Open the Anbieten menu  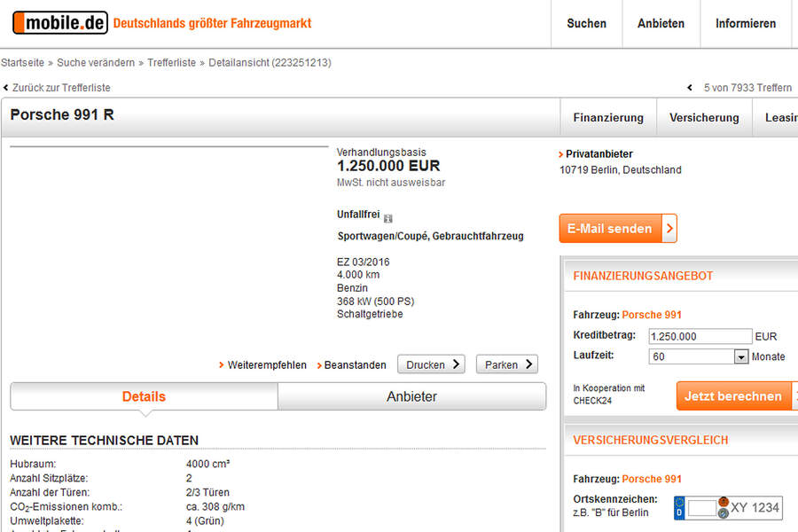coord(661,23)
